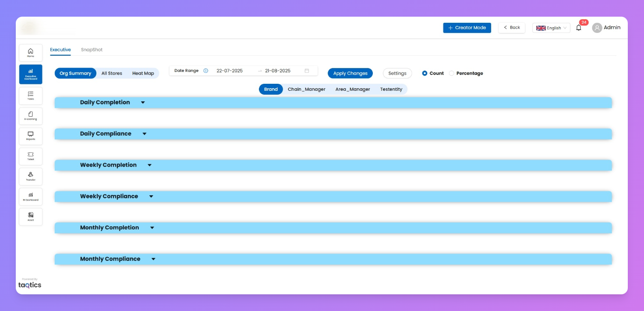
Task: Select the Area_Manager grouping tab
Action: [353, 89]
